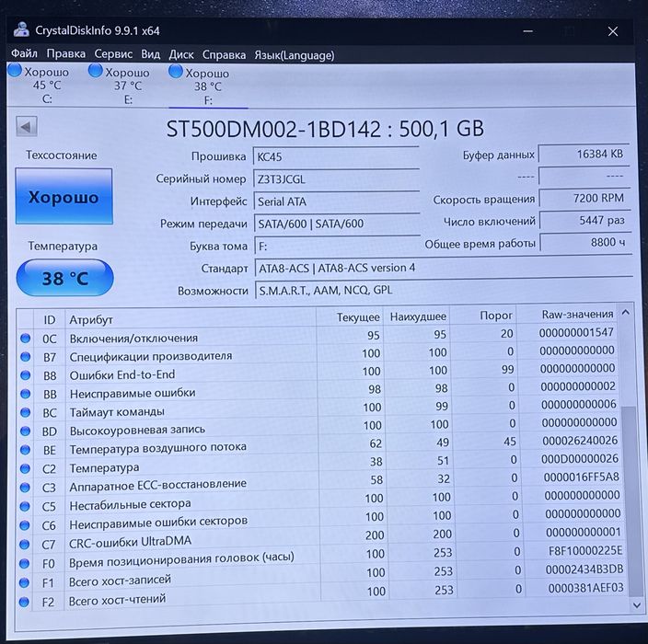648x644 pixels.
Task: Click the Raw-значения column header
Action: tap(567, 315)
